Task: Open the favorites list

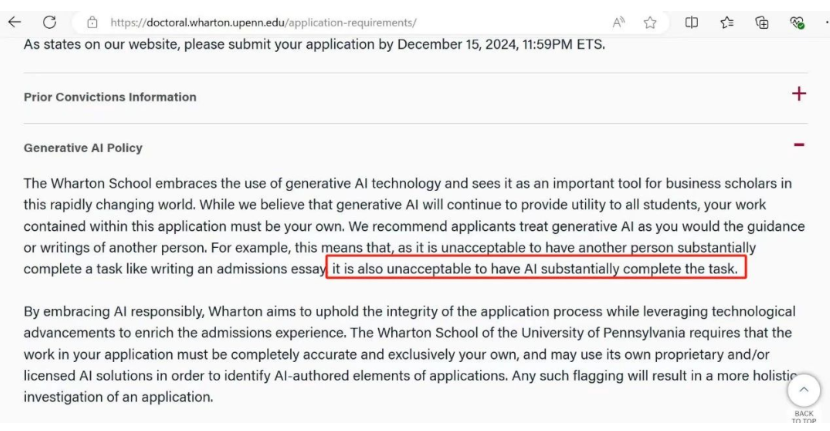Action: pos(727,22)
